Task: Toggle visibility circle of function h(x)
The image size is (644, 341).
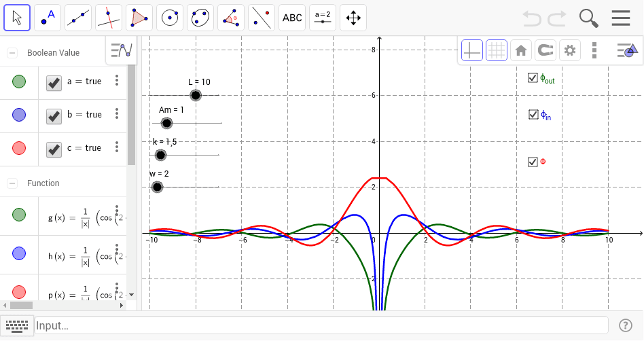Action: click(x=19, y=253)
